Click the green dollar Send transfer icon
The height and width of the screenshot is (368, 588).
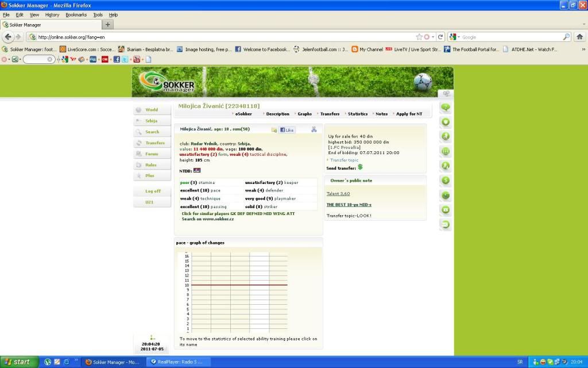click(x=360, y=167)
